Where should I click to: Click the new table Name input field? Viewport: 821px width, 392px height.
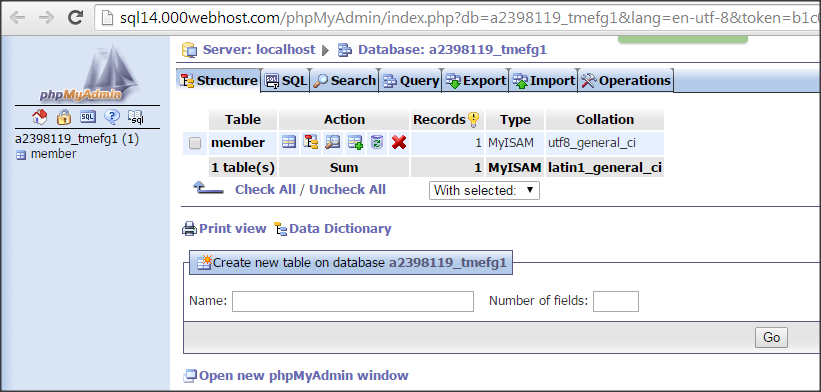coord(353,301)
